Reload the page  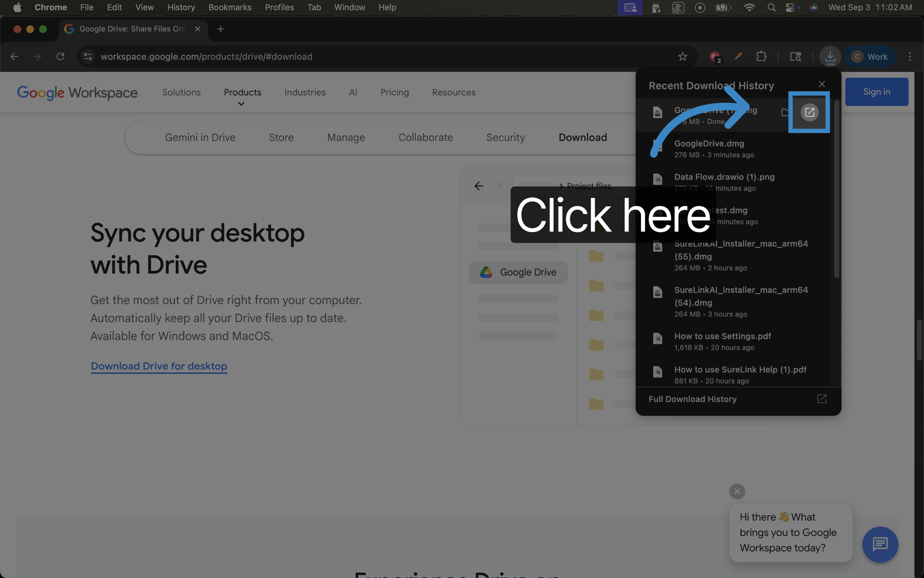pyautogui.click(x=60, y=57)
